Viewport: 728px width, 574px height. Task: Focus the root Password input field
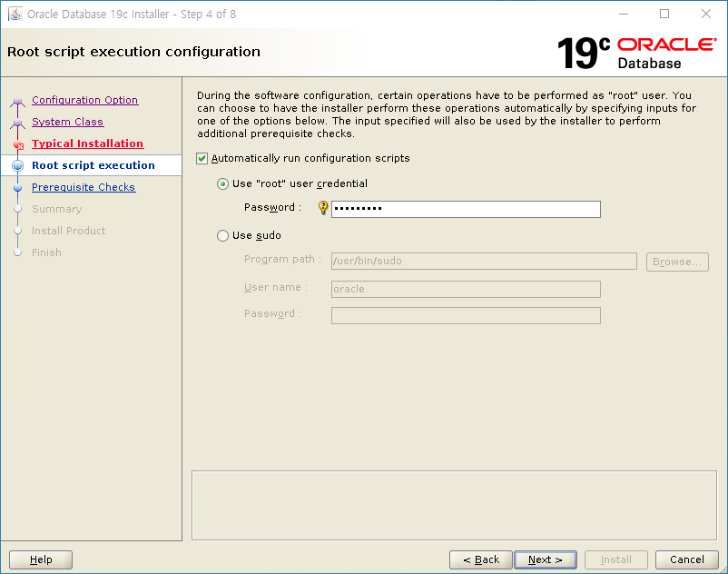pos(466,209)
